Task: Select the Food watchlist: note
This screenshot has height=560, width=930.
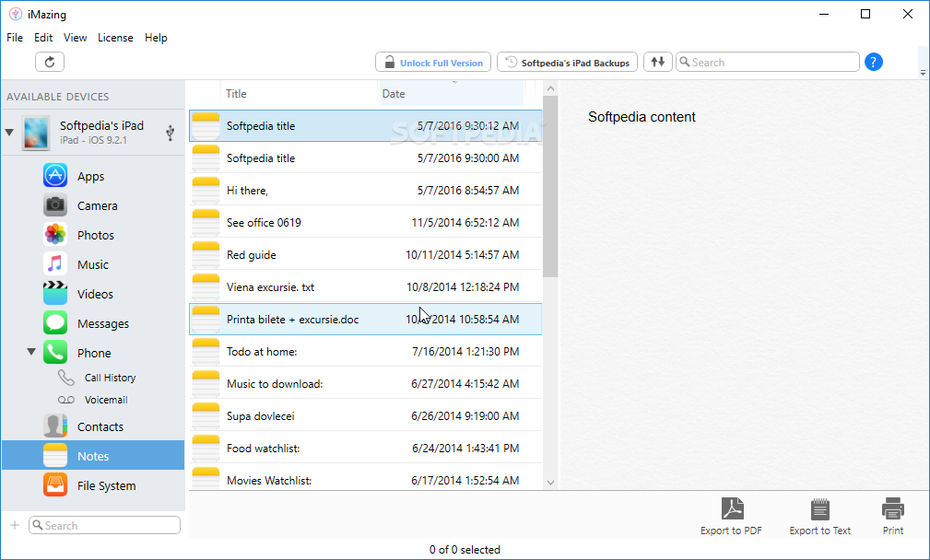Action: (365, 448)
